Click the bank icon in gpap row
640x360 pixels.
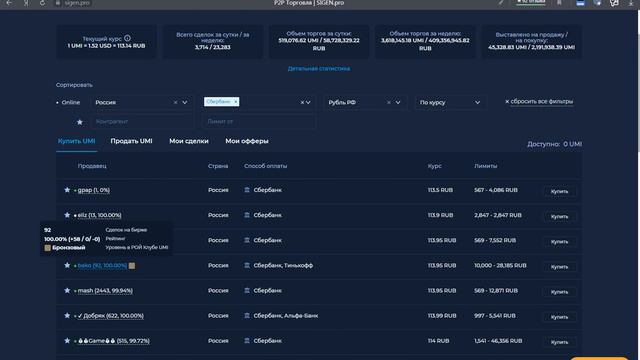click(x=247, y=190)
